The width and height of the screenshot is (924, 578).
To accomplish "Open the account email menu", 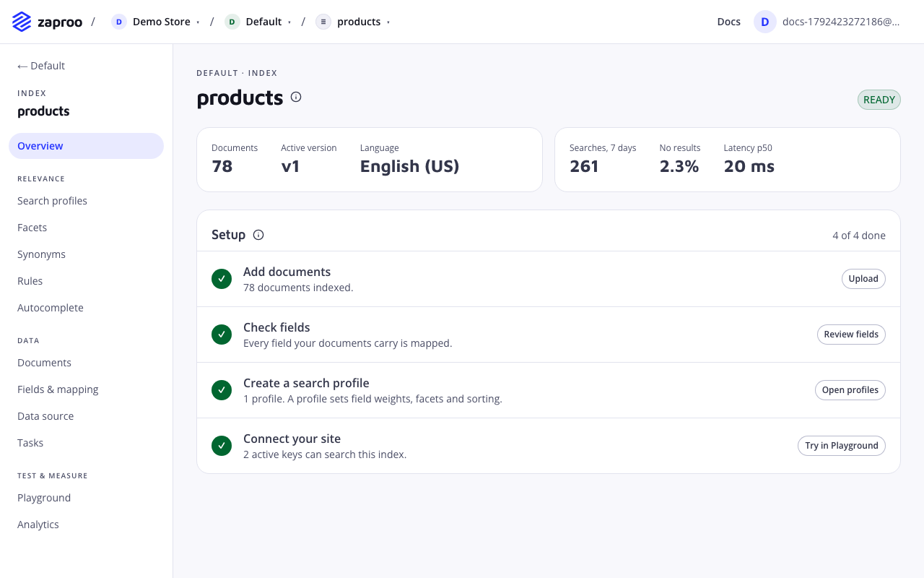I will click(x=841, y=22).
